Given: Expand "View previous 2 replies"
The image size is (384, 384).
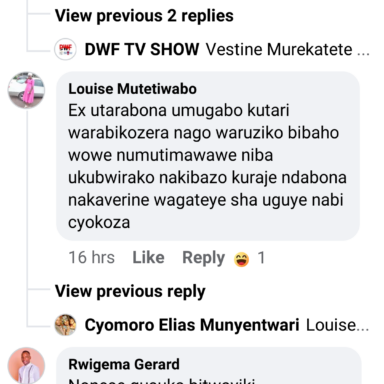Looking at the screenshot, I should 144,16.
